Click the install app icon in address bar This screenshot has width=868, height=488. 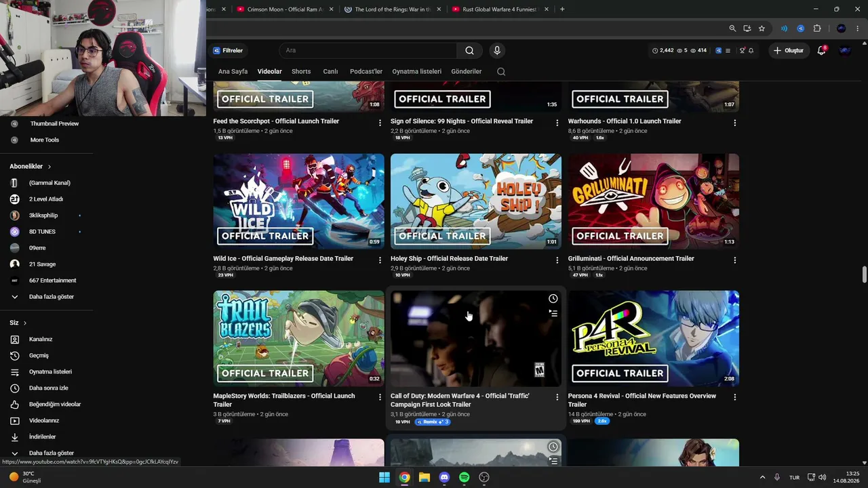click(x=747, y=28)
